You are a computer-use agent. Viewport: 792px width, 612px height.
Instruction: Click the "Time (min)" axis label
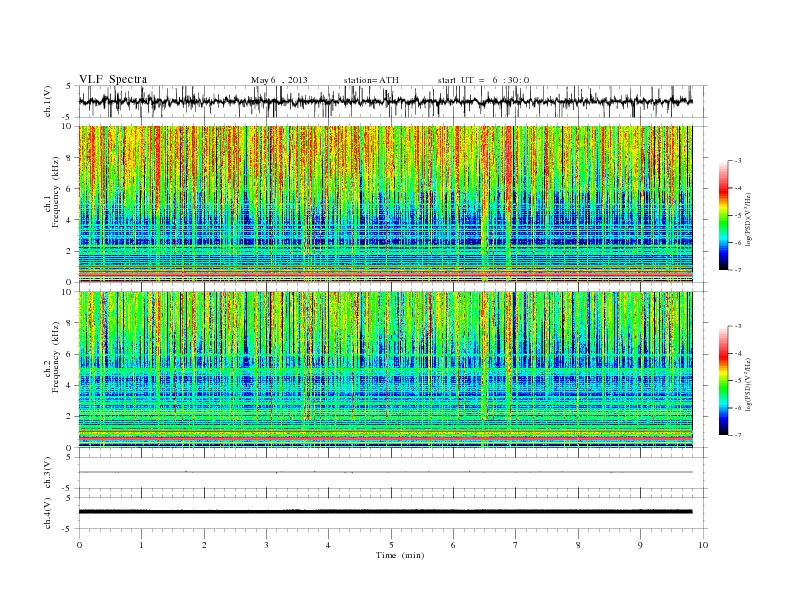[400, 555]
